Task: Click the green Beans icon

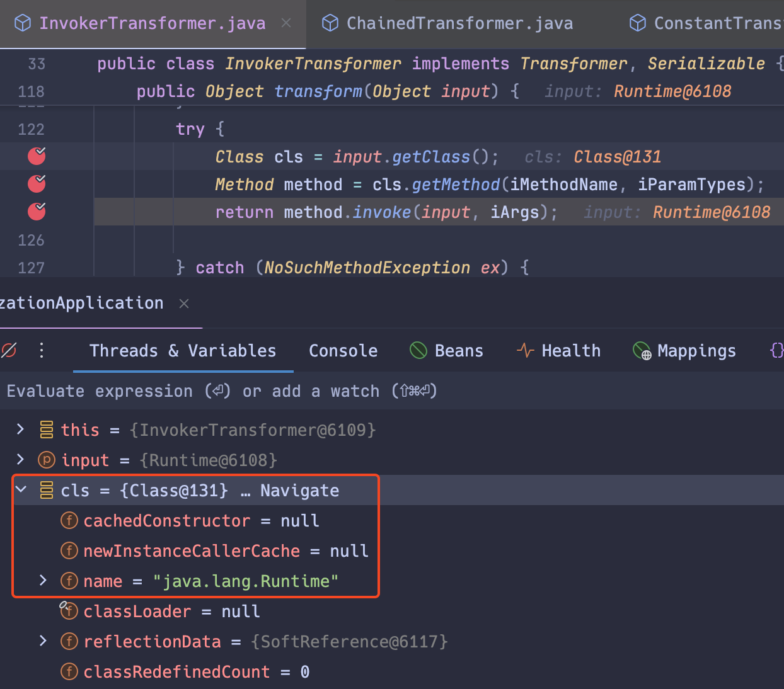Action: 418,350
